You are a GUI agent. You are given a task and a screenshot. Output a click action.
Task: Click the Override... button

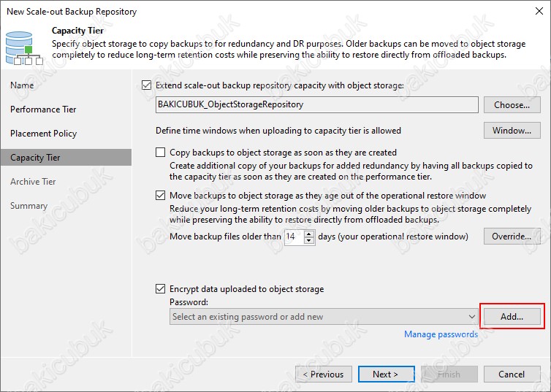(512, 237)
